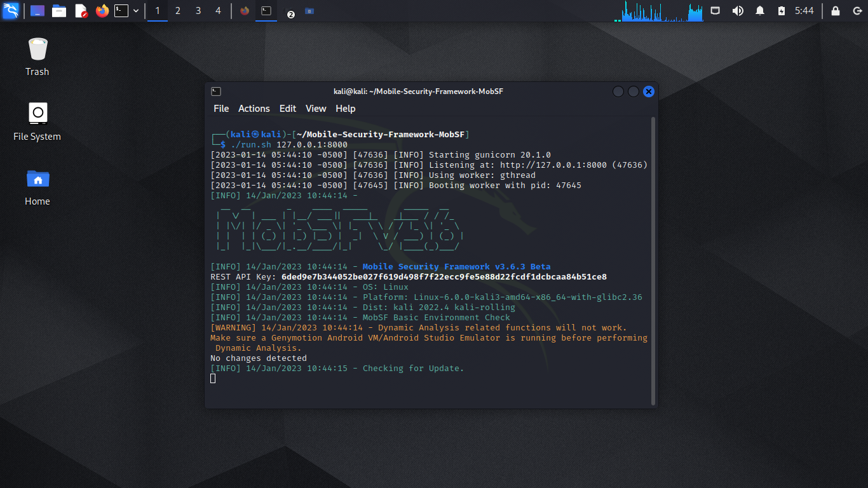Image resolution: width=868 pixels, height=488 pixels.
Task: Open terminal emulator launcher in panel
Action: [121, 11]
